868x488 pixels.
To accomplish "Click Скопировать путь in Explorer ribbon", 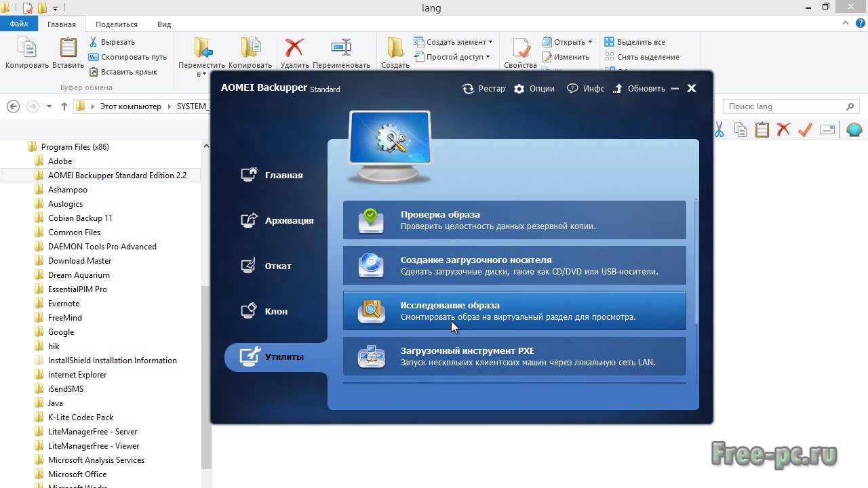I will [x=127, y=57].
